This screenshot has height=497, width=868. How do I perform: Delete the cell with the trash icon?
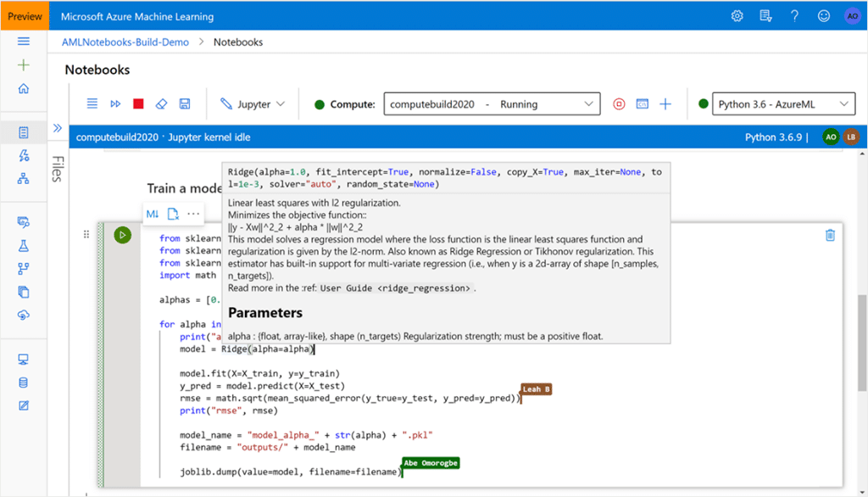[830, 236]
